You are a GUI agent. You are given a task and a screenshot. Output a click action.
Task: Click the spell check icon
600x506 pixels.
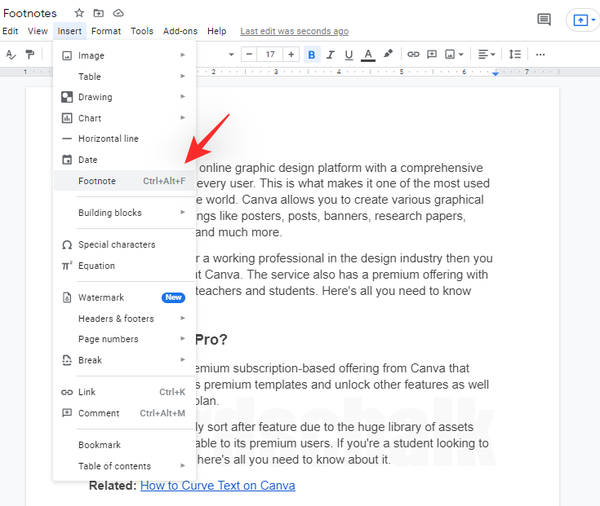pyautogui.click(x=11, y=55)
